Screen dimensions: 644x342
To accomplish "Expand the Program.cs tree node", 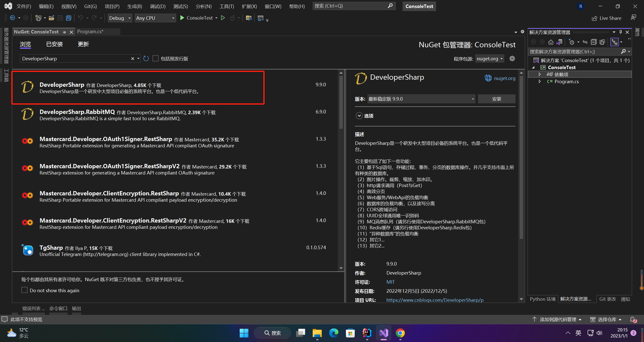I will point(540,81).
